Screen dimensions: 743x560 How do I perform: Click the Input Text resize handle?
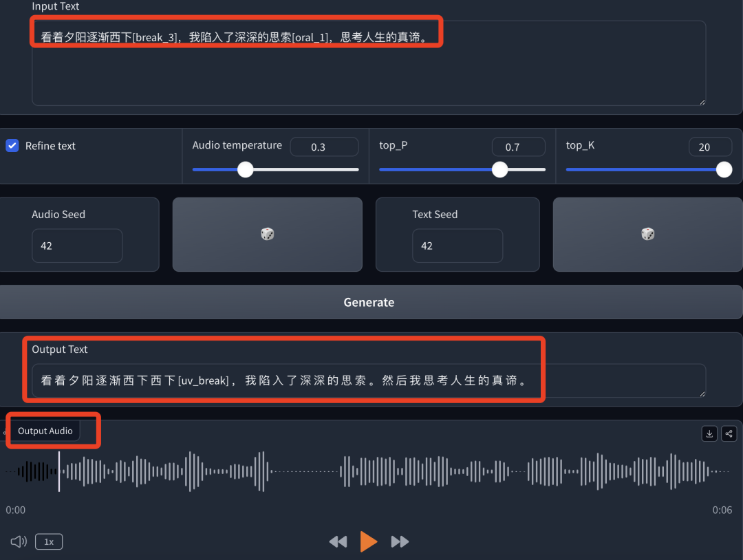[x=702, y=102]
